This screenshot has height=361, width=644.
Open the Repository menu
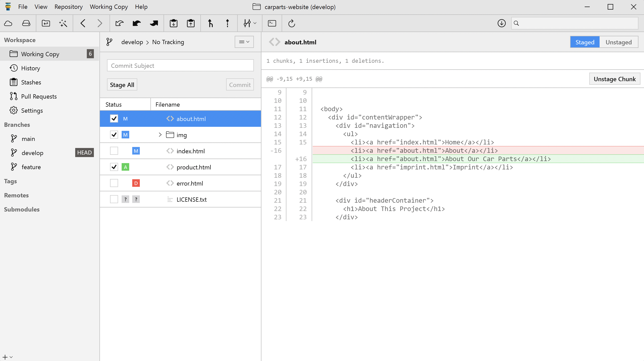pyautogui.click(x=68, y=7)
